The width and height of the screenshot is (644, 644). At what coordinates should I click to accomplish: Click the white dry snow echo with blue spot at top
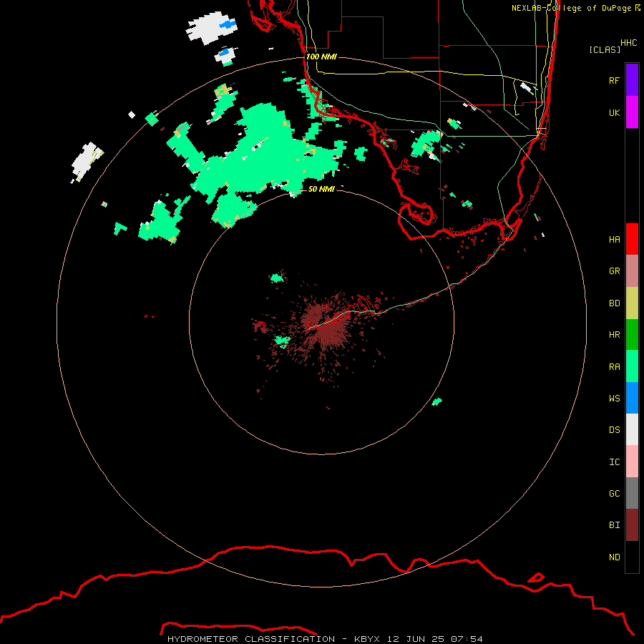coord(212,28)
